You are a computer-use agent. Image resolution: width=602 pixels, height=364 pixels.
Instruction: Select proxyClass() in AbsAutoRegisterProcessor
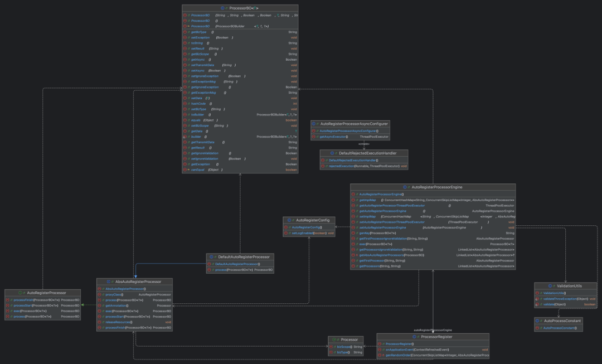tap(134, 295)
